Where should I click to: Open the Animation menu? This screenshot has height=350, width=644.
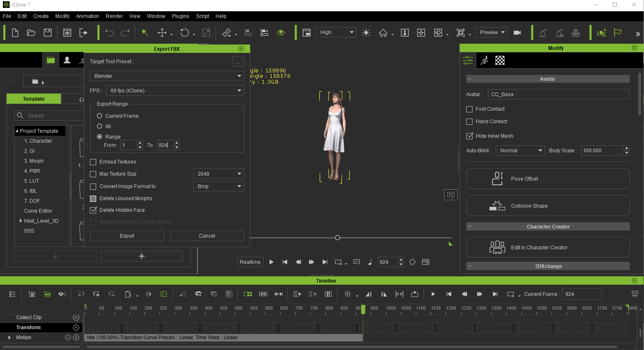pos(87,16)
